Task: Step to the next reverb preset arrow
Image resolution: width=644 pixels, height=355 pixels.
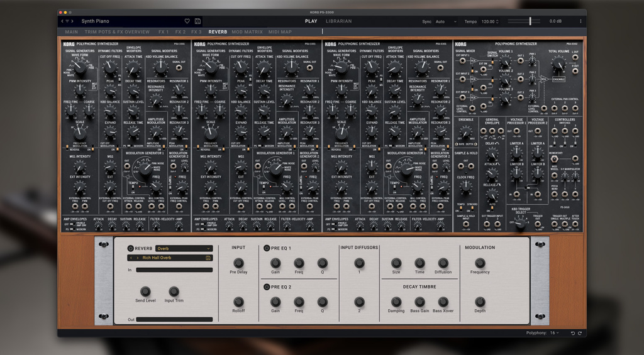Action: coord(138,258)
